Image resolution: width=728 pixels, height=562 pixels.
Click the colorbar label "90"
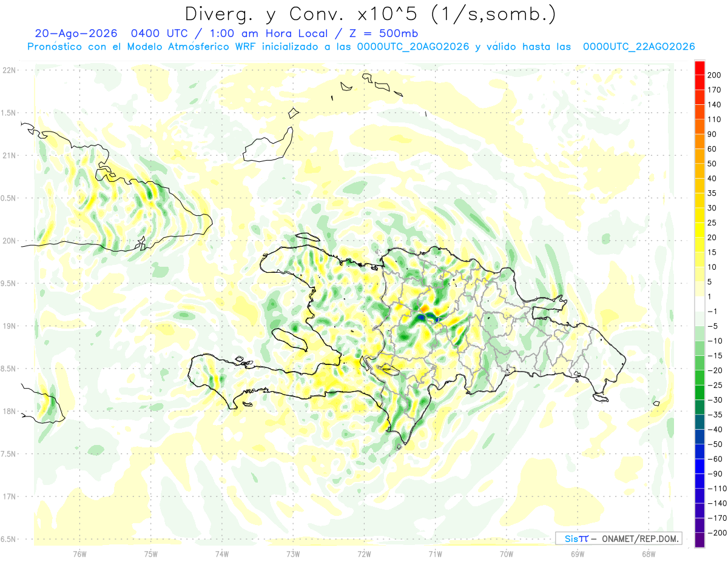(713, 135)
